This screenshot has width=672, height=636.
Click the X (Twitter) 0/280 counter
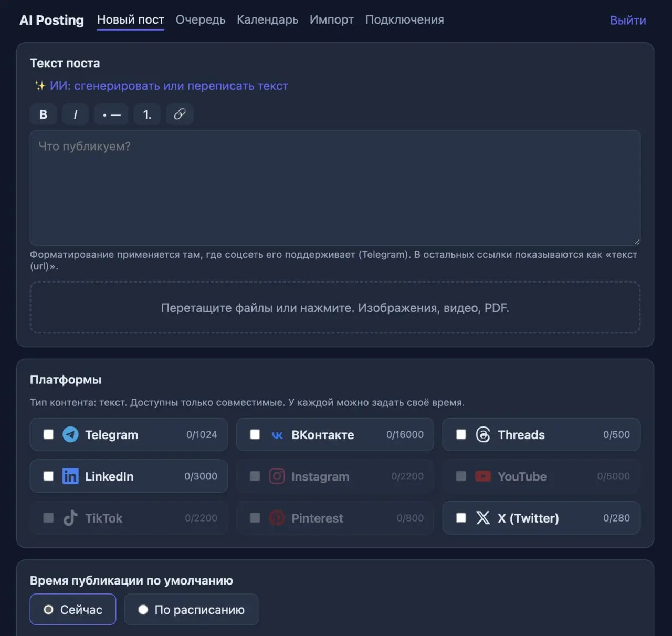pyautogui.click(x=616, y=518)
